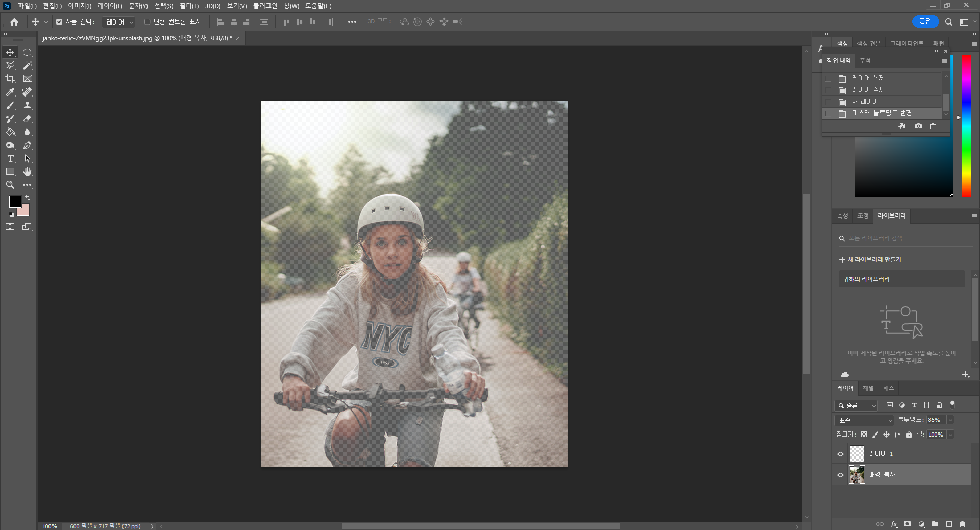
Task: Click the 공유 share button
Action: pos(925,21)
